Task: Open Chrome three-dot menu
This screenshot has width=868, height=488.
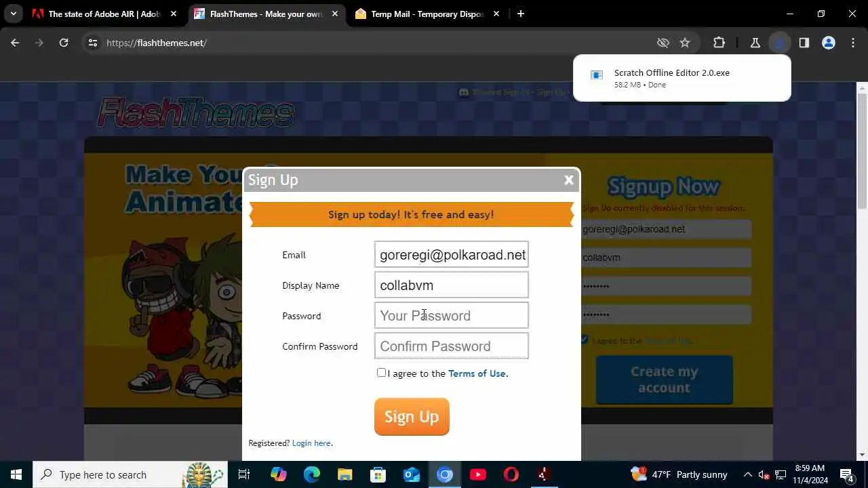Action: (x=853, y=43)
